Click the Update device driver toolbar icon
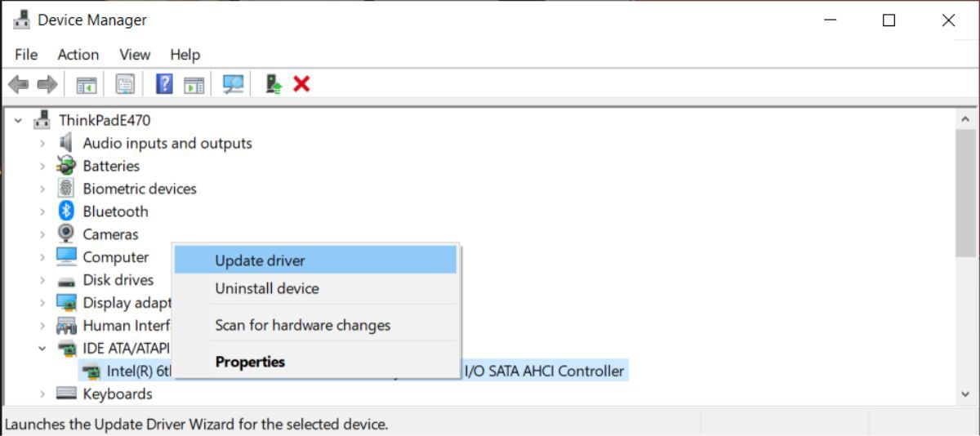The width and height of the screenshot is (980, 436). pyautogui.click(x=274, y=84)
